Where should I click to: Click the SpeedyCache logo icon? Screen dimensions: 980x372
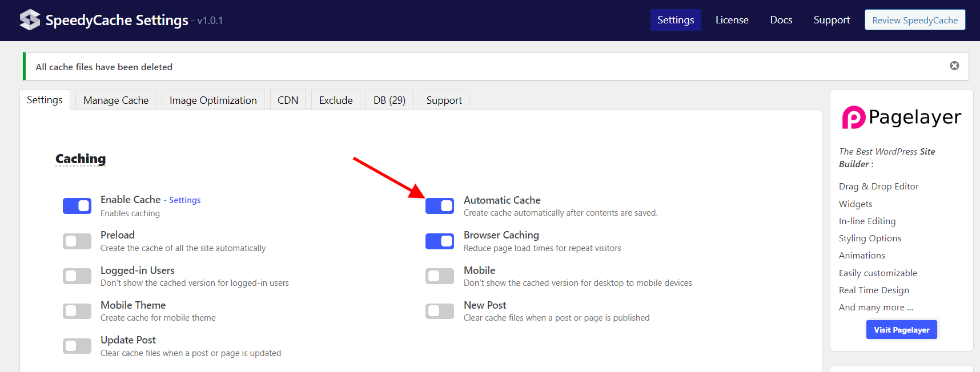[x=30, y=20]
